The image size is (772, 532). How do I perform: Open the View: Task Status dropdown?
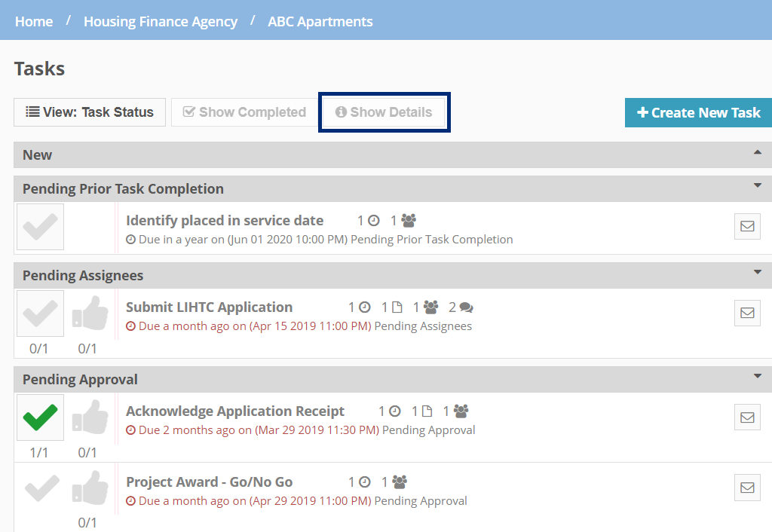pos(89,112)
